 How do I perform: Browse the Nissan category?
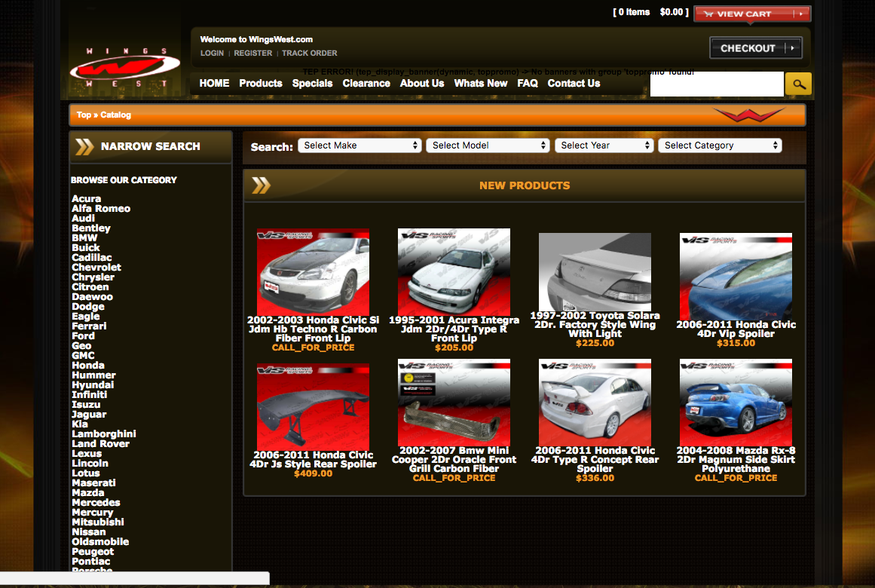click(89, 532)
